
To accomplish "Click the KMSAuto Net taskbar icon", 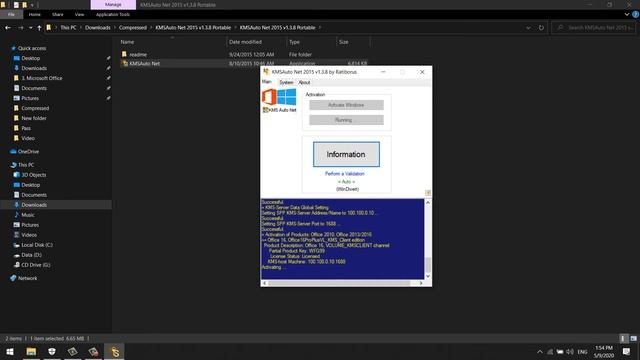I will pyautogui.click(x=114, y=351).
